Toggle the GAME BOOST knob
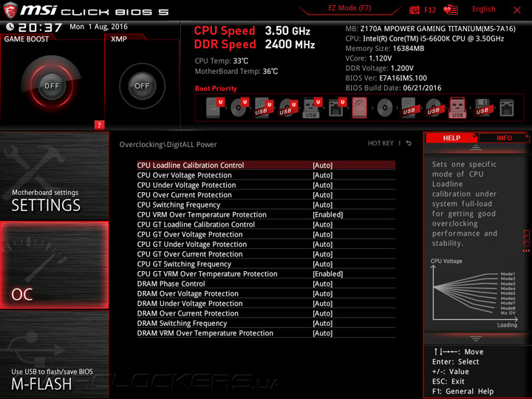 click(x=52, y=86)
